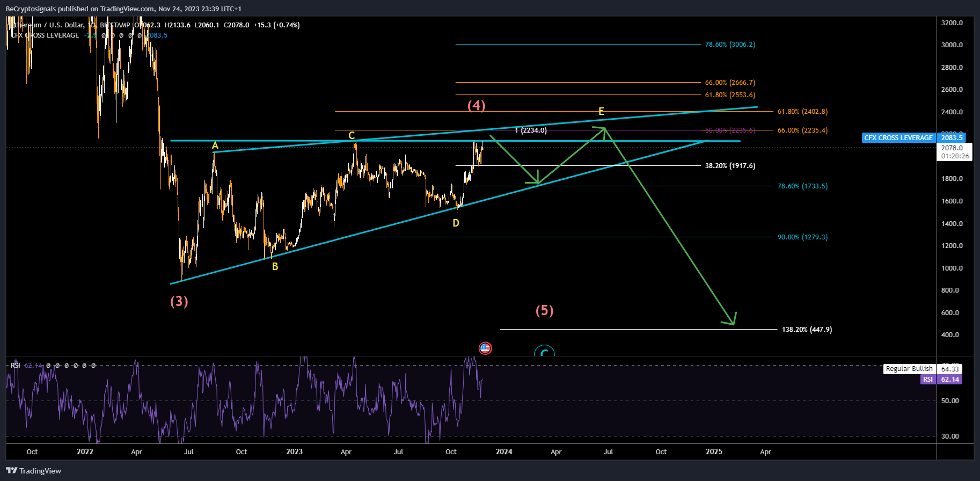Viewport: 980px width, 481px height.
Task: Click the 64.33 value on the RSI scale
Action: tap(950, 369)
